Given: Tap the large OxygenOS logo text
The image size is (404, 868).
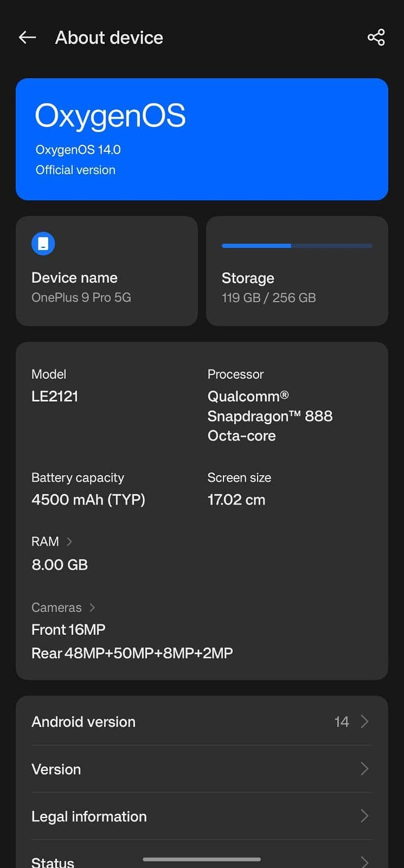Looking at the screenshot, I should point(110,116).
